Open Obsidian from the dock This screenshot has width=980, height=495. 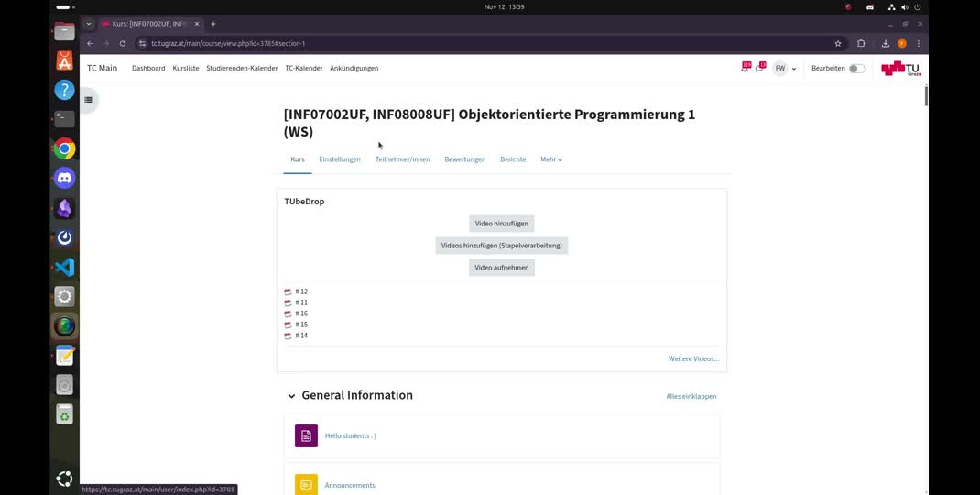click(64, 208)
